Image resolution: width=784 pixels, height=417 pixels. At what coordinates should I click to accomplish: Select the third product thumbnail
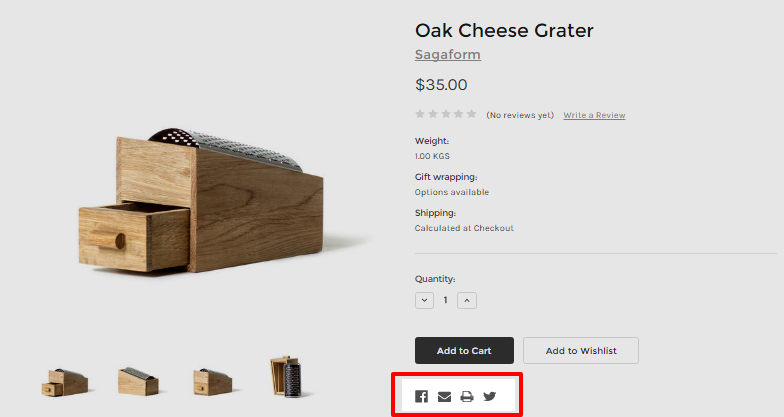212,381
